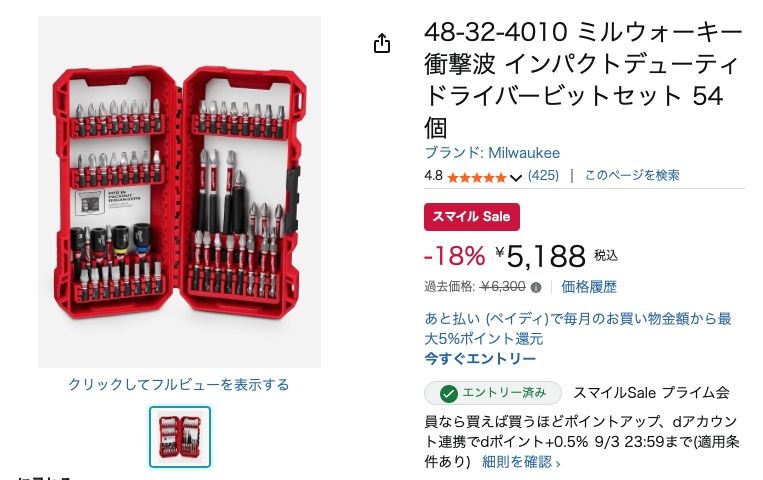Viewport: 763px width, 480px height.
Task: Open the past-price info icon
Action: click(536, 287)
